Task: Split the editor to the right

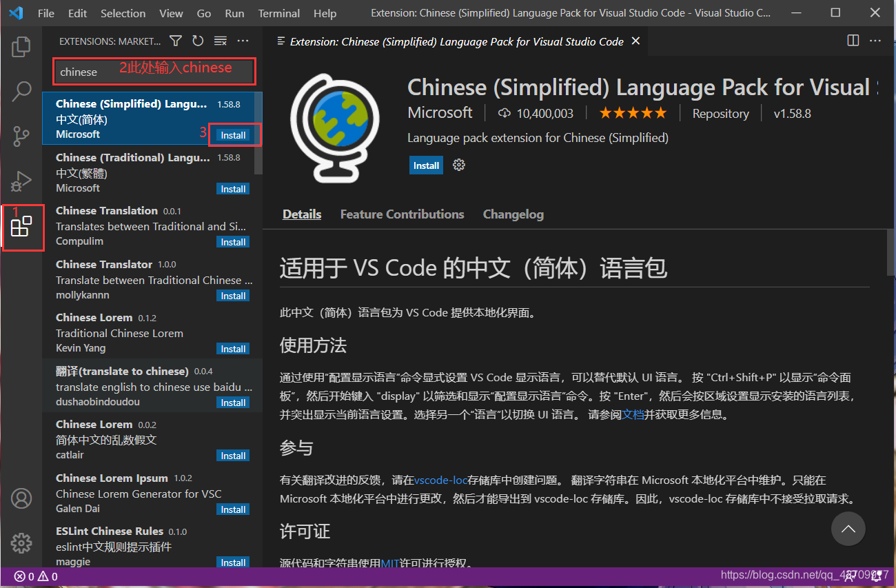Action: click(853, 41)
